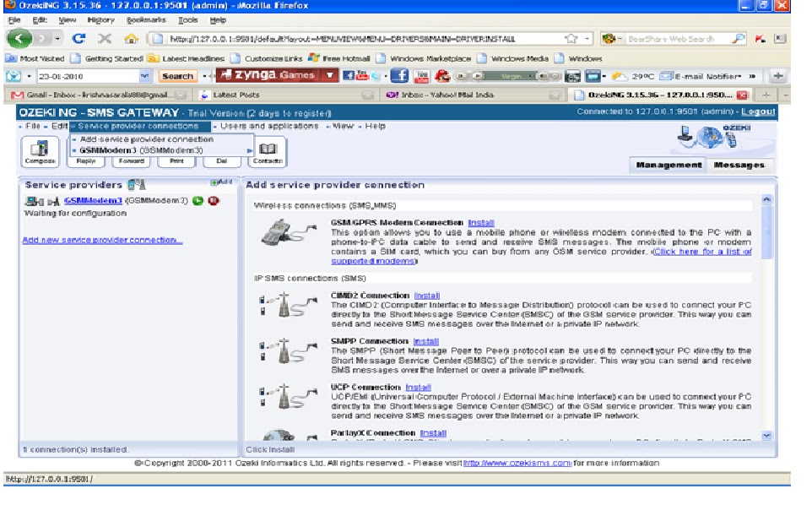The image size is (812, 532).
Task: Click the CIMD2 Connection antenna icon
Action: (x=288, y=305)
